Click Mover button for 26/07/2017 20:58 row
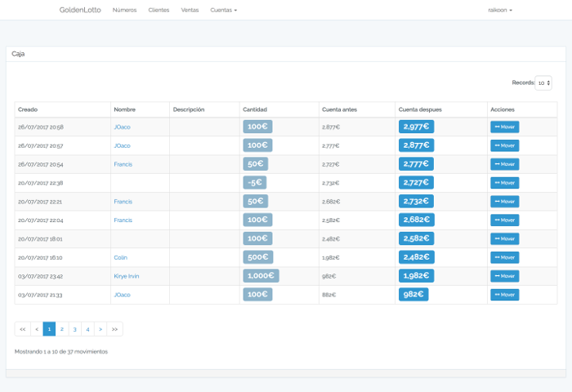Image resolution: width=572 pixels, height=392 pixels. [x=504, y=127]
